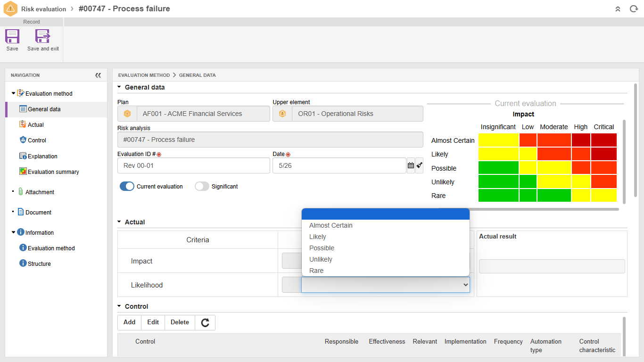Click the refresh icon in Control toolbar
The width and height of the screenshot is (644, 362).
pyautogui.click(x=205, y=322)
